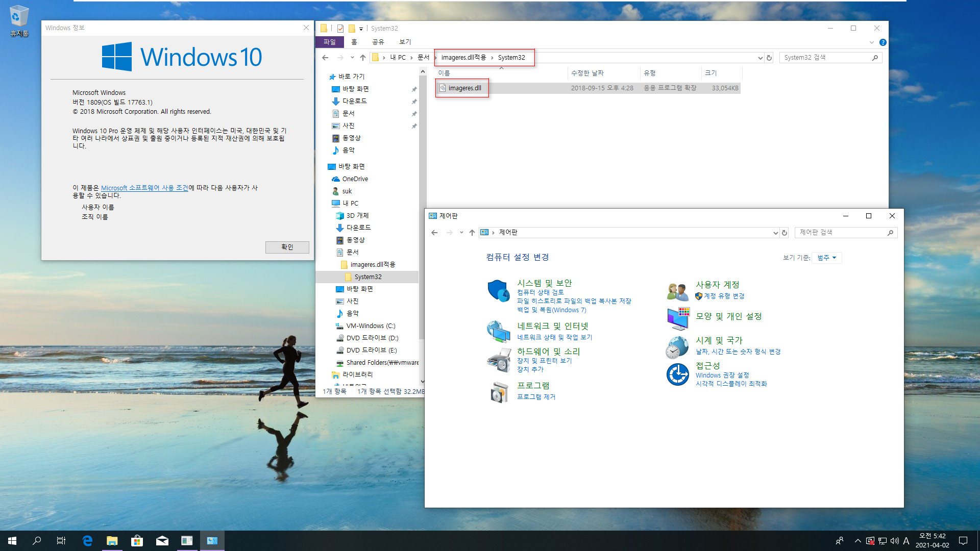
Task: Click the Ease of Access icon
Action: pos(678,374)
